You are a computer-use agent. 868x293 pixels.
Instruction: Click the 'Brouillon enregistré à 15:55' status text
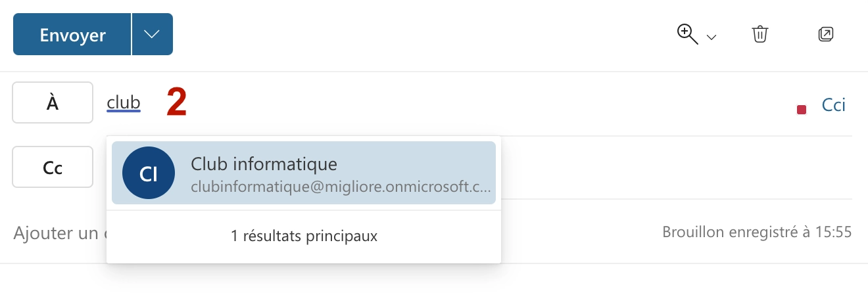[x=757, y=232]
